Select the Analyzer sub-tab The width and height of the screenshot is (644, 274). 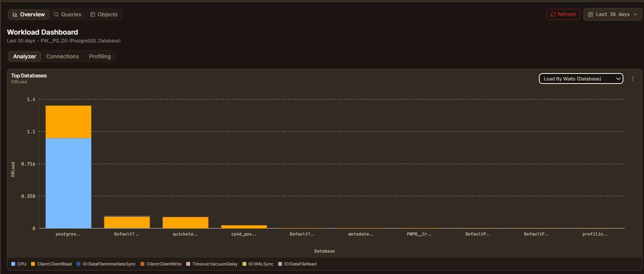[x=24, y=56]
